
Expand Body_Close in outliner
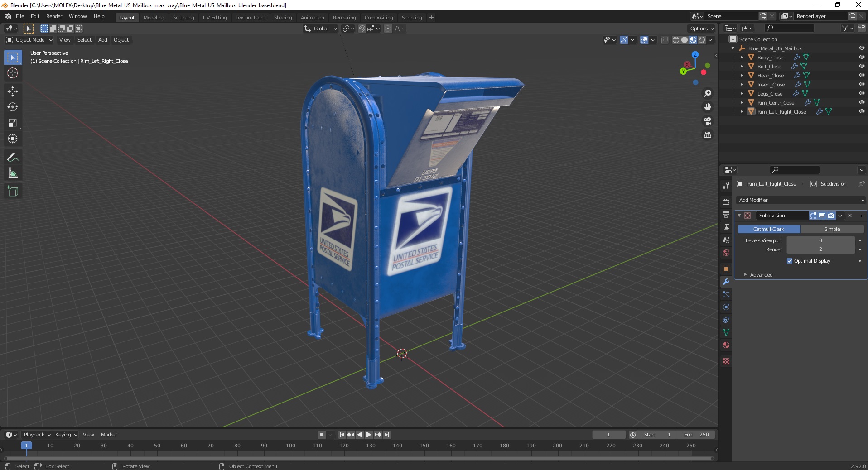pos(742,58)
